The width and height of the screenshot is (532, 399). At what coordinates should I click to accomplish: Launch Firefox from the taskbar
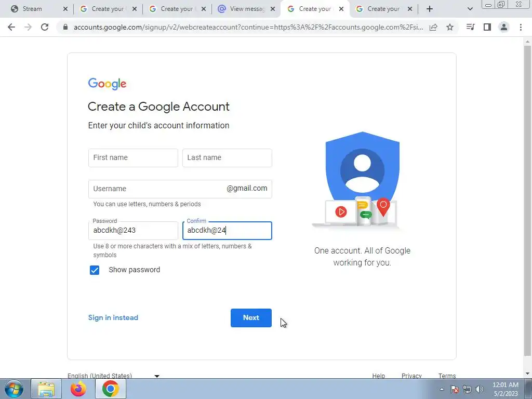point(78,389)
